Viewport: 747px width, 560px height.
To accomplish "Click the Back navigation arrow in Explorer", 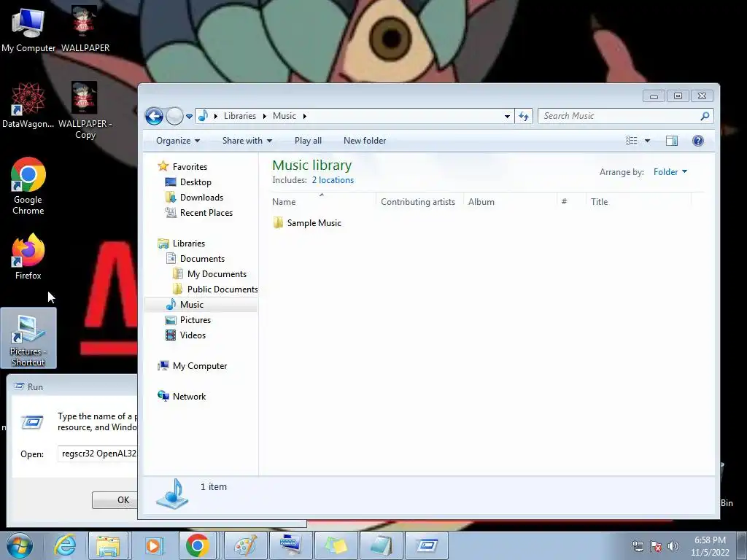I will coord(155,116).
